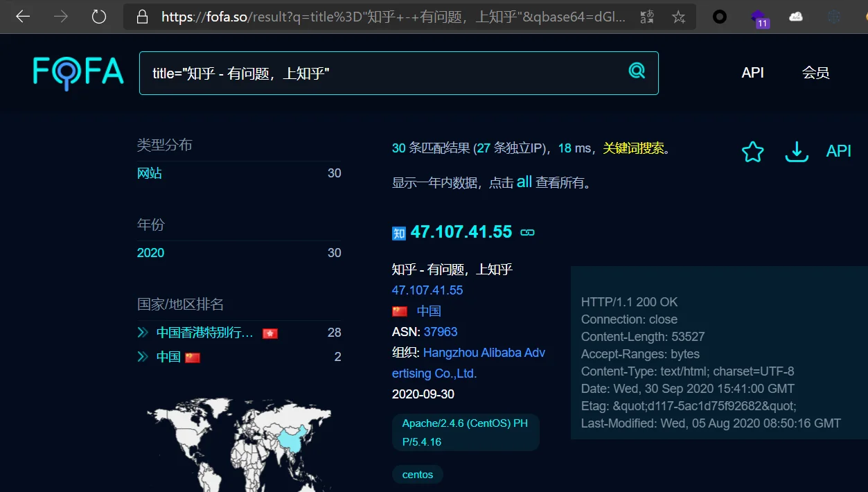Bookmark page with the address bar star
The image size is (868, 492).
pyautogui.click(x=678, y=17)
